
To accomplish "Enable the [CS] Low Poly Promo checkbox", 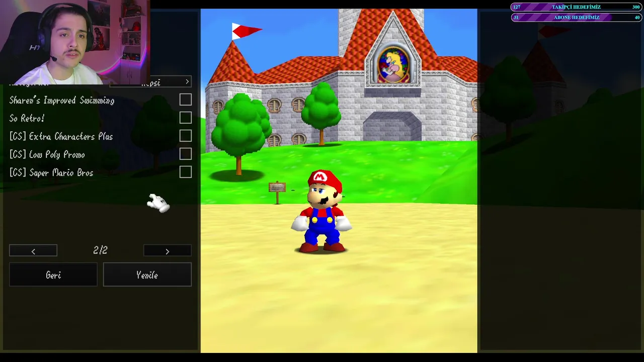I will click(186, 154).
